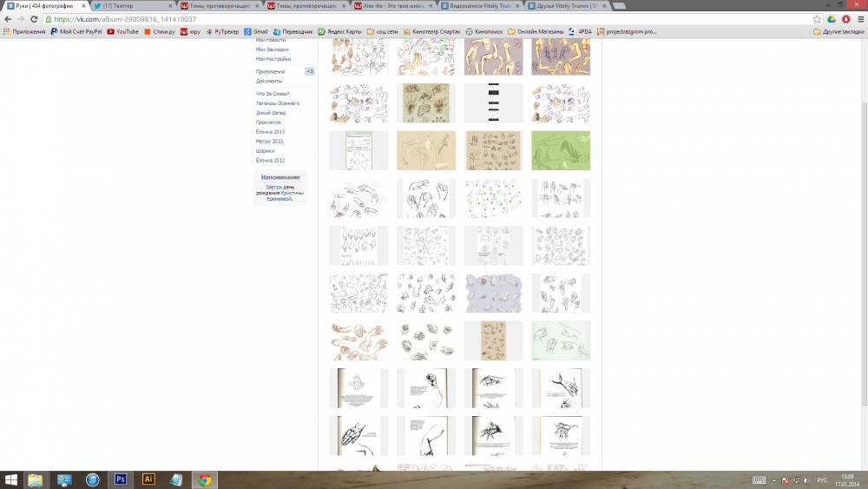Screen dimensions: 868x489
Task: Expand the Другие закладки folder
Action: tap(838, 31)
